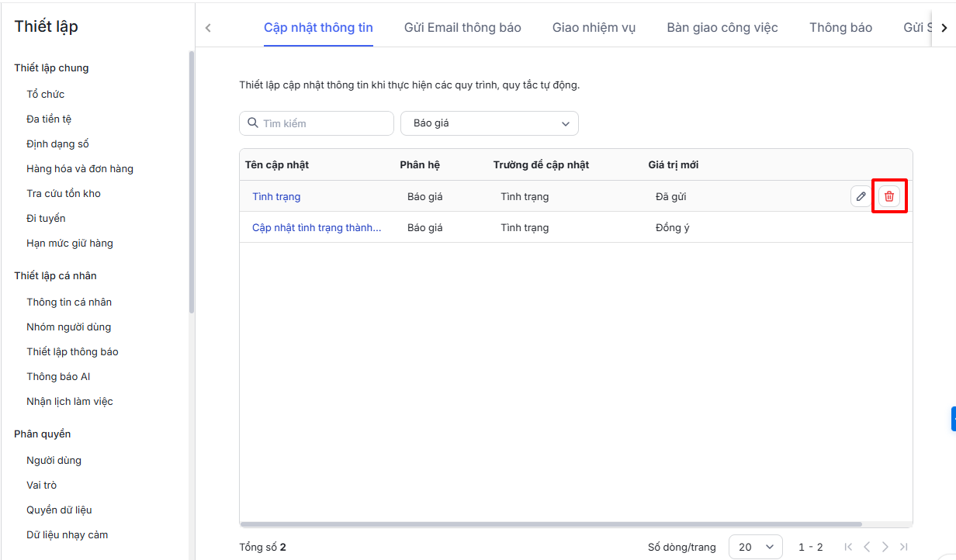Click the Phân hệ column header

420,165
